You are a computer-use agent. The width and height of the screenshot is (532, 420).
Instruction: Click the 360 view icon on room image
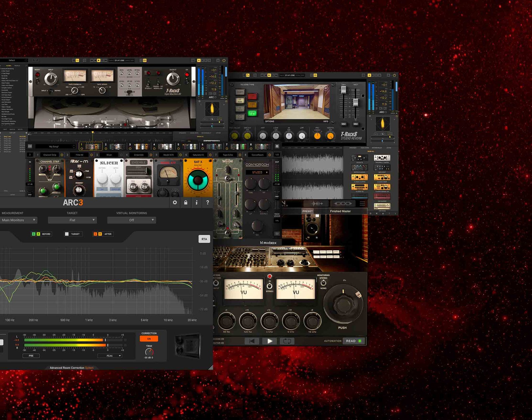click(x=326, y=88)
